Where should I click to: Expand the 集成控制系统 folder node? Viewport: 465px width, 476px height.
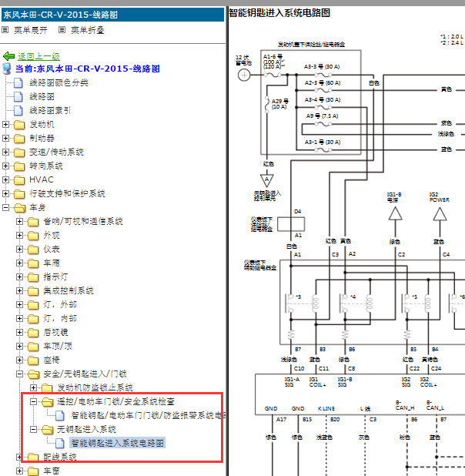pyautogui.click(x=19, y=291)
